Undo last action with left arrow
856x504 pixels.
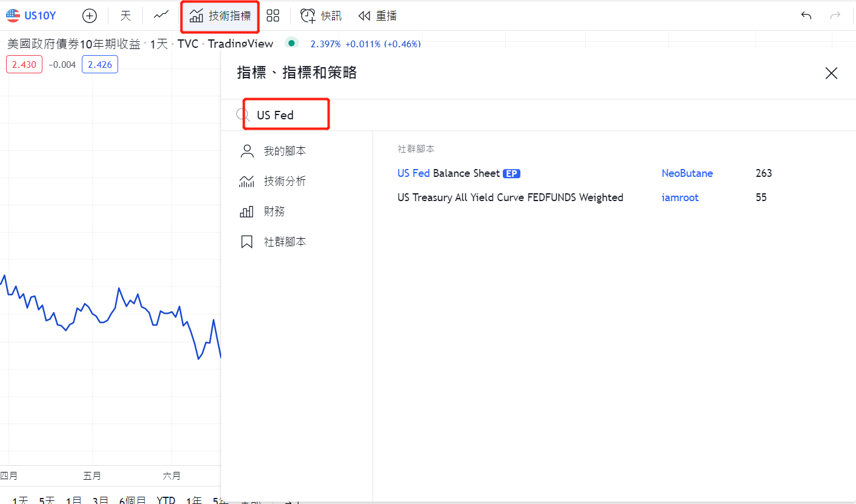(806, 16)
